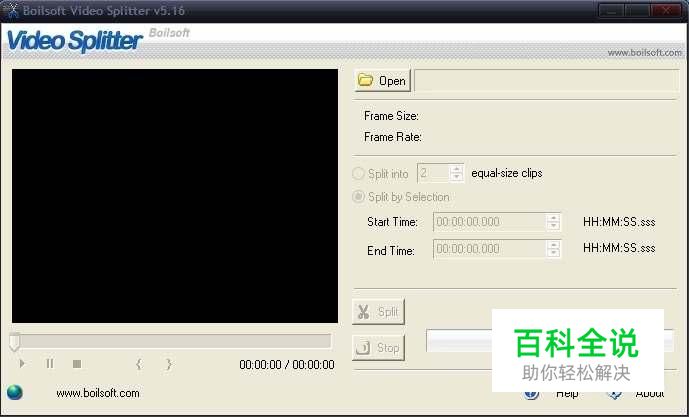
Task: Select the Split into equal-size clips radio button
Action: tap(359, 174)
